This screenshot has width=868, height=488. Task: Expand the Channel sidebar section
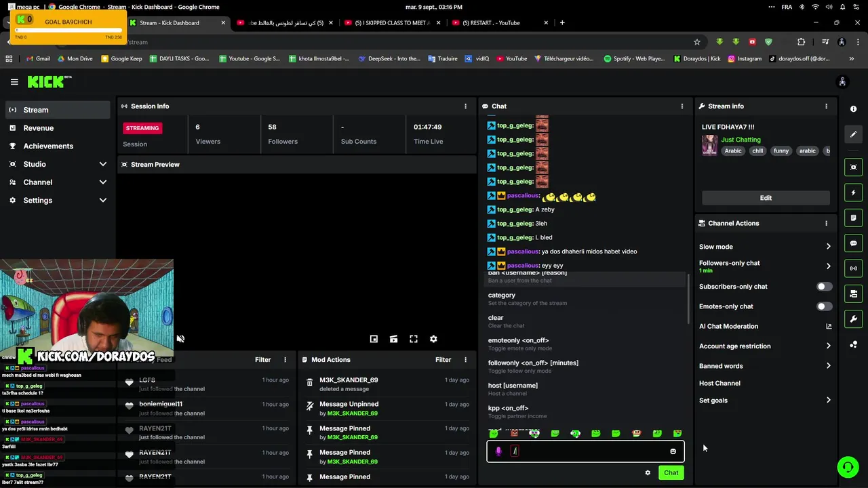click(x=57, y=182)
